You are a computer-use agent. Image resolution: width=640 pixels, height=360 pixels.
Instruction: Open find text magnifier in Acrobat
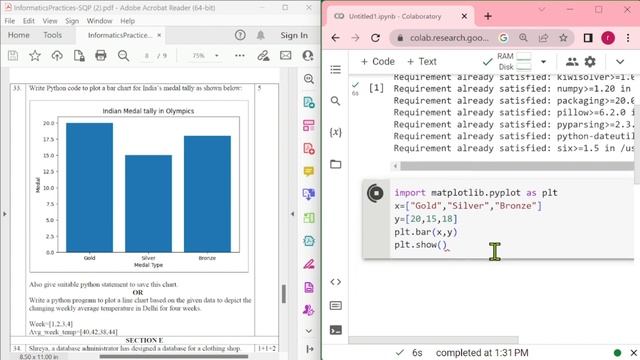(123, 56)
